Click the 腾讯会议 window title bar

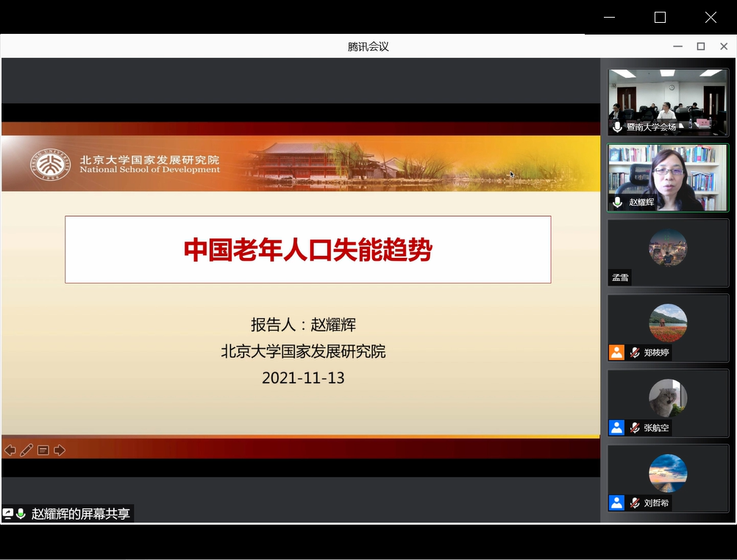368,46
